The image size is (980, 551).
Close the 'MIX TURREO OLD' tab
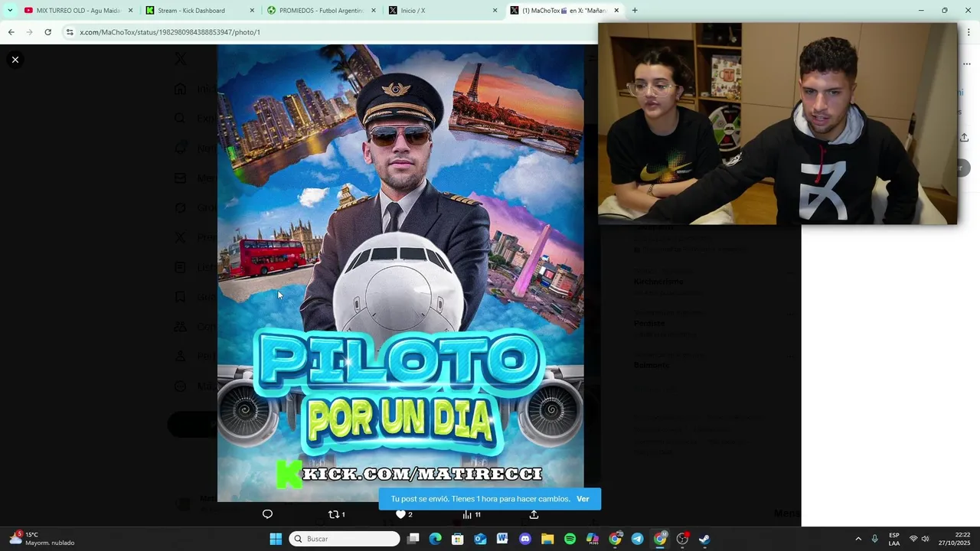[130, 11]
